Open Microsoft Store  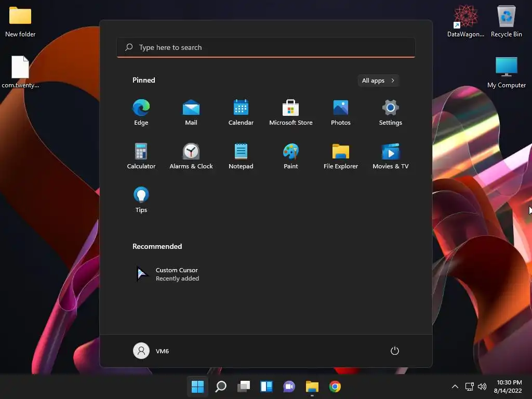[x=291, y=113]
